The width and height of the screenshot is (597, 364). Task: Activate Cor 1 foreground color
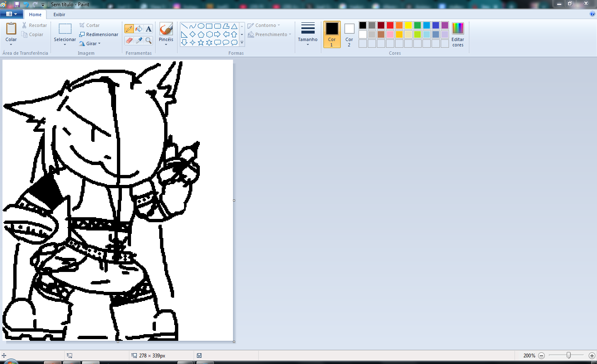pos(332,34)
